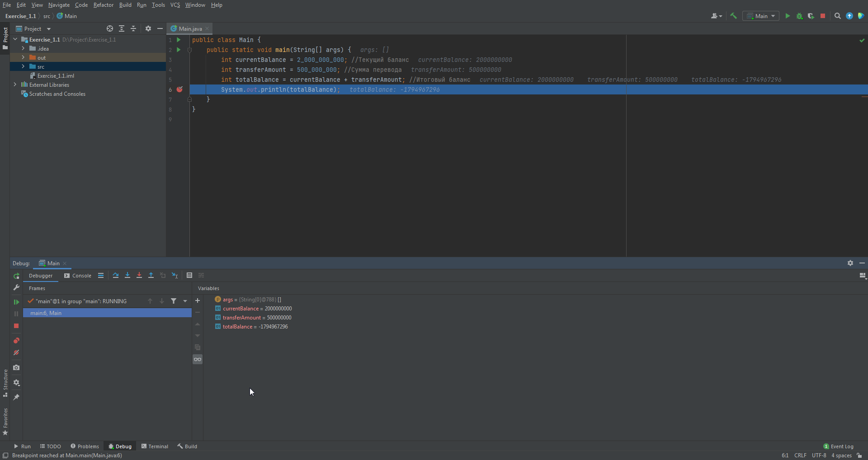
Task: Build the project using the hammer icon
Action: pyautogui.click(x=733, y=16)
